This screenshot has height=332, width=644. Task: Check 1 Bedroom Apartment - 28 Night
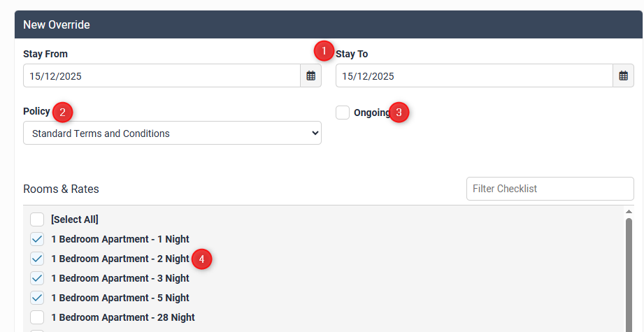coord(37,317)
